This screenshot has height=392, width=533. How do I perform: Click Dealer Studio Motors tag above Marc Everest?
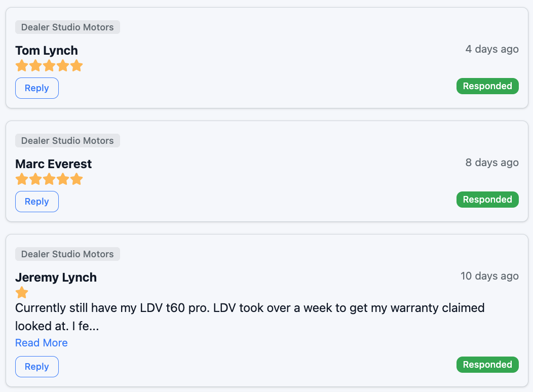[x=67, y=141]
